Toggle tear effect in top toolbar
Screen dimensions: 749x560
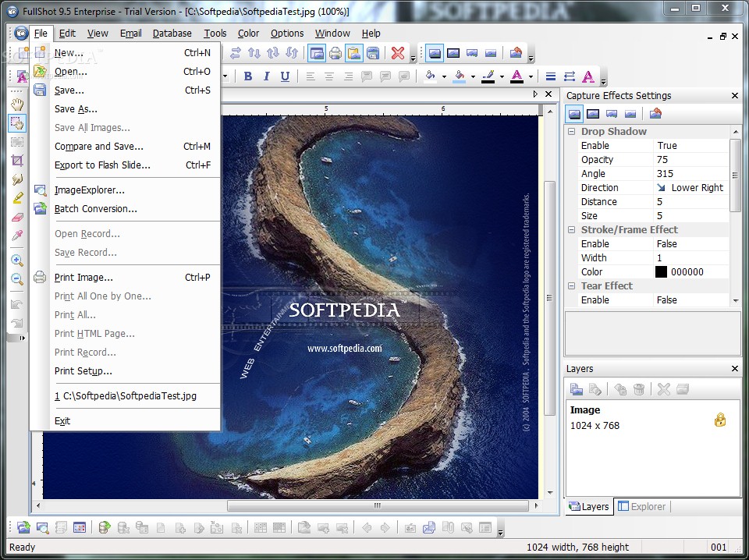472,53
